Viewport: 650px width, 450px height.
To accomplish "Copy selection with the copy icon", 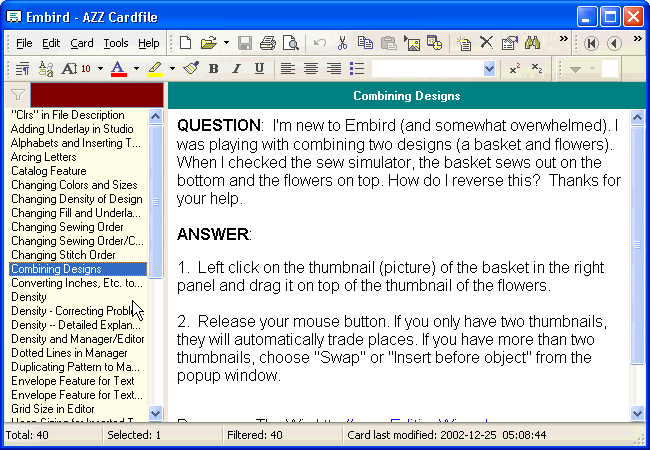I will click(365, 43).
